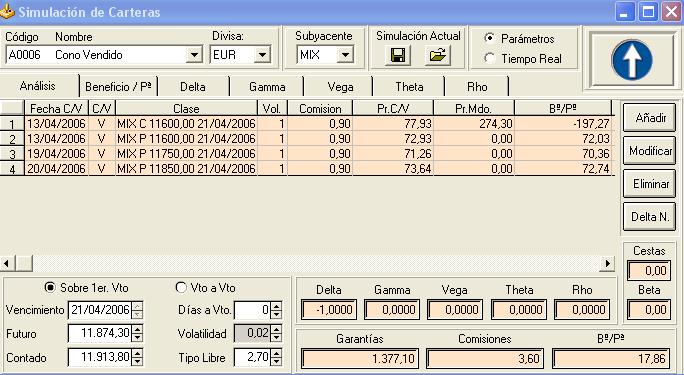The image size is (684, 375).
Task: Click the Beta value box
Action: tap(649, 310)
